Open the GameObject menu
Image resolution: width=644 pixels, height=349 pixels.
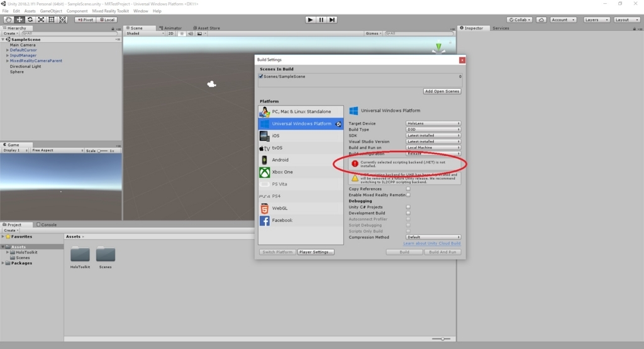click(x=51, y=11)
